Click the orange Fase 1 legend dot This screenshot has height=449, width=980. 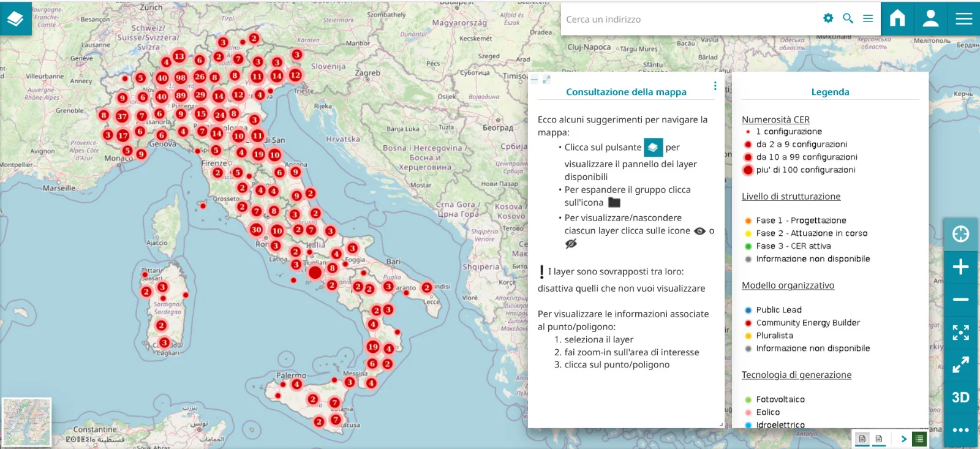[748, 221]
